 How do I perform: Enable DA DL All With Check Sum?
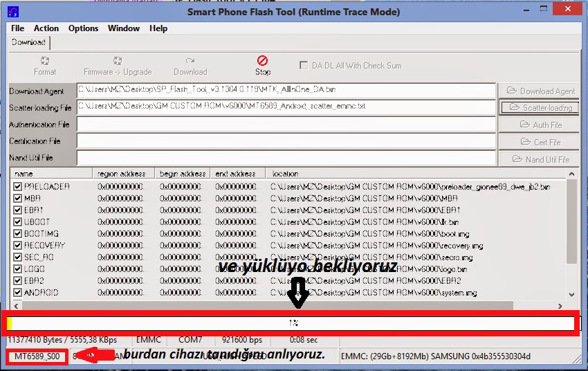click(304, 66)
